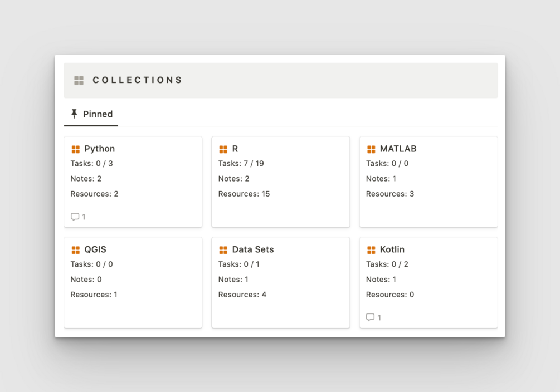Click the QGIS collection orange grid icon

76,250
